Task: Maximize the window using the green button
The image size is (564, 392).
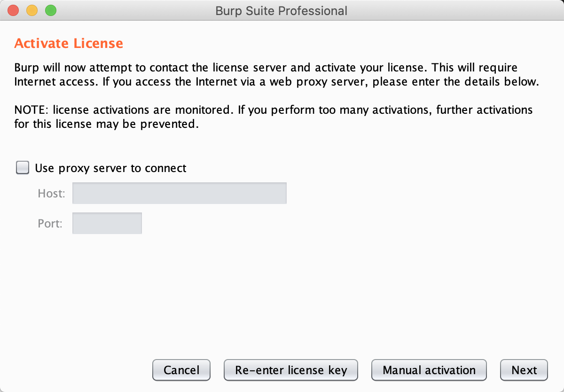Action: click(50, 10)
